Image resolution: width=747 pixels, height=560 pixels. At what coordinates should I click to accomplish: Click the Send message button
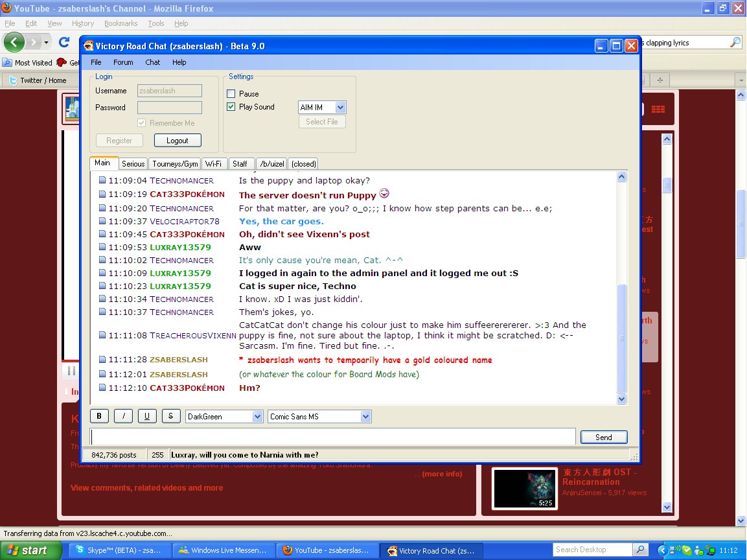click(x=603, y=437)
